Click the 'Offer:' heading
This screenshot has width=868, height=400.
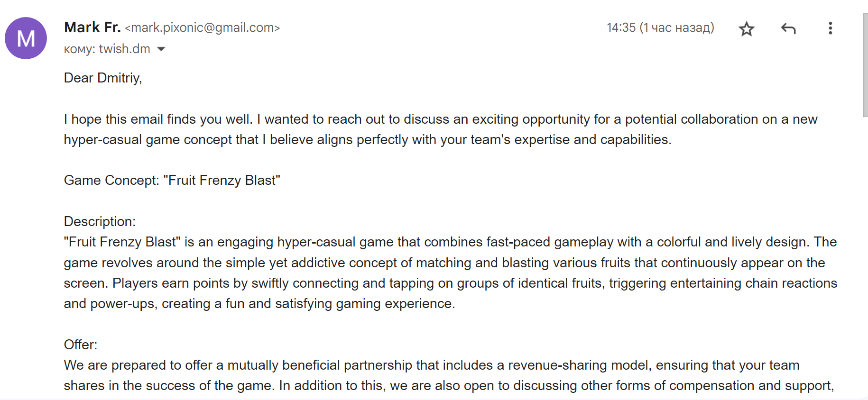pos(81,345)
